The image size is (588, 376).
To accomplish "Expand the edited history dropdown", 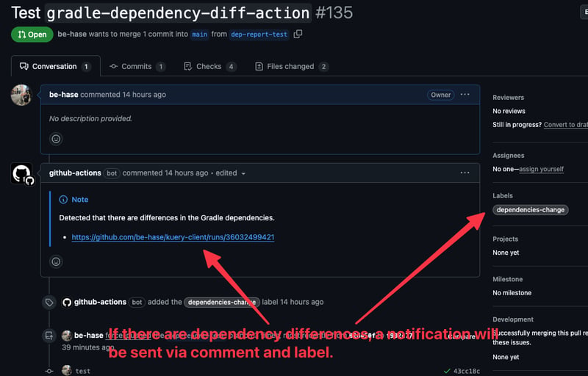I will point(243,173).
